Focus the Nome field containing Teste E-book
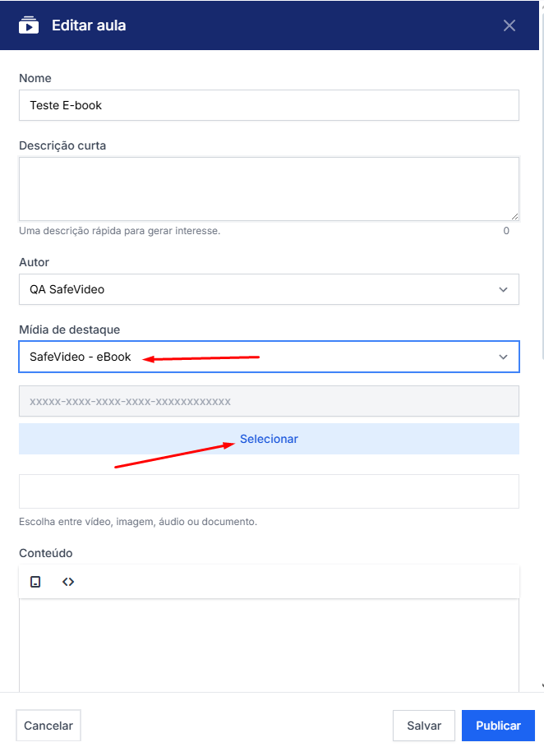544x756 pixels. click(x=269, y=105)
